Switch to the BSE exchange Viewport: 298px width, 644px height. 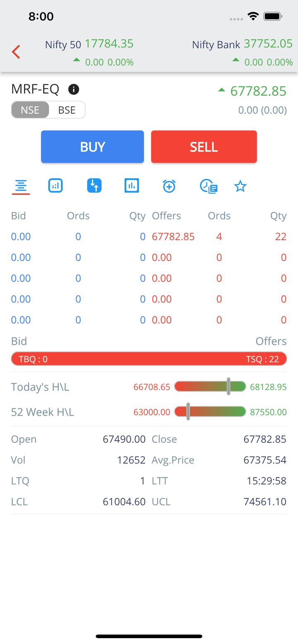(67, 110)
